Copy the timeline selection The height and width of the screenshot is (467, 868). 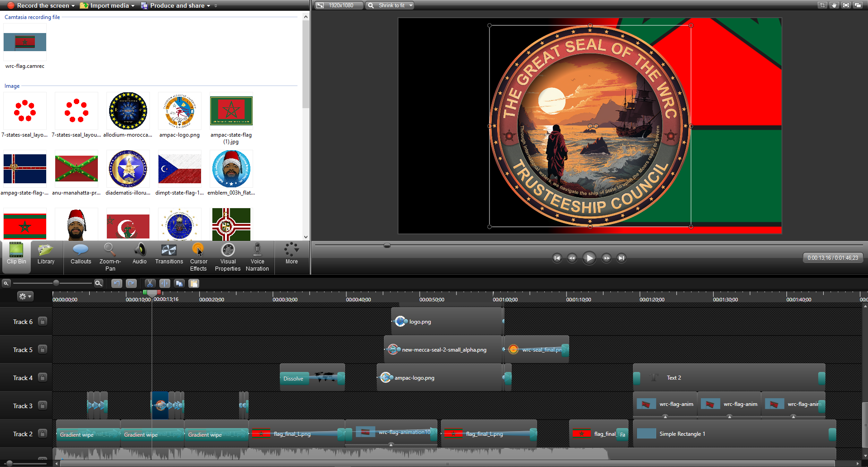tap(179, 283)
